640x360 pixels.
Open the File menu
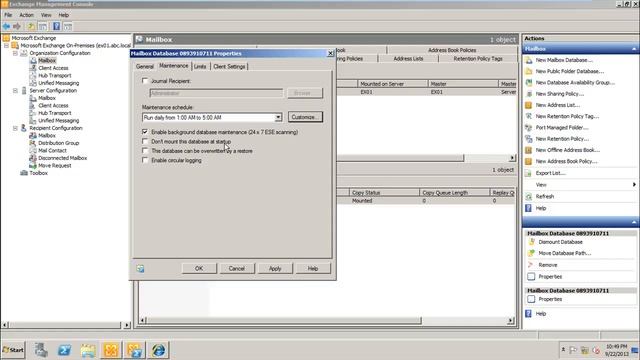(8, 15)
